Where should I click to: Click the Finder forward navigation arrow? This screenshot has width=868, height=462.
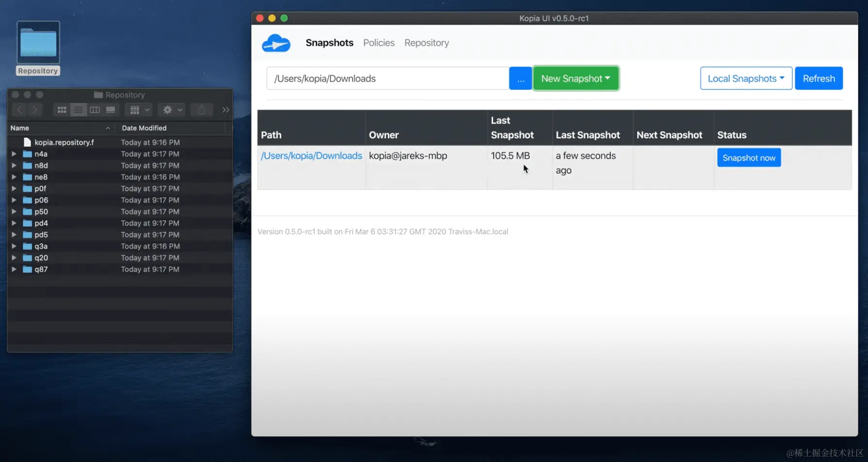(35, 110)
